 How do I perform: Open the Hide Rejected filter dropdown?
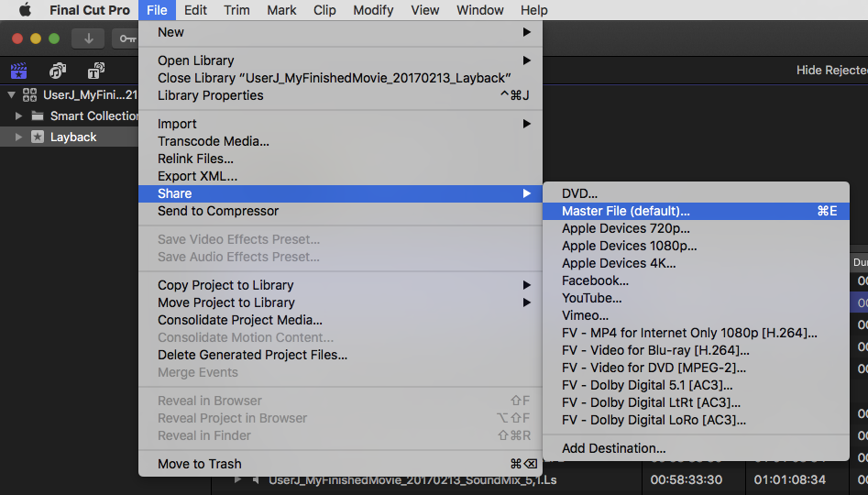[x=831, y=71]
